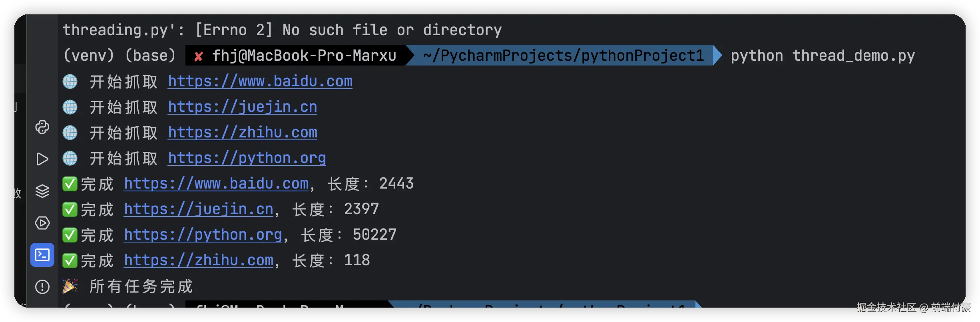Open the https://www.baidu.com link in the 开始抓取 line

pos(260,81)
